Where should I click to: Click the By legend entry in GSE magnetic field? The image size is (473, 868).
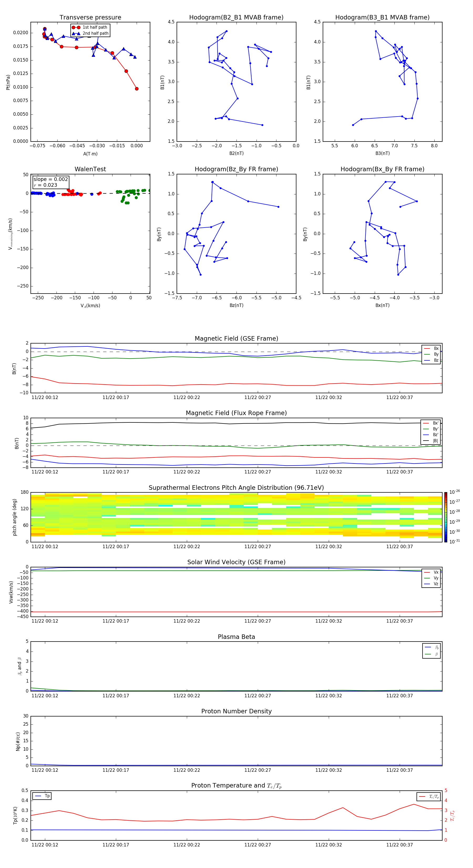431,354
